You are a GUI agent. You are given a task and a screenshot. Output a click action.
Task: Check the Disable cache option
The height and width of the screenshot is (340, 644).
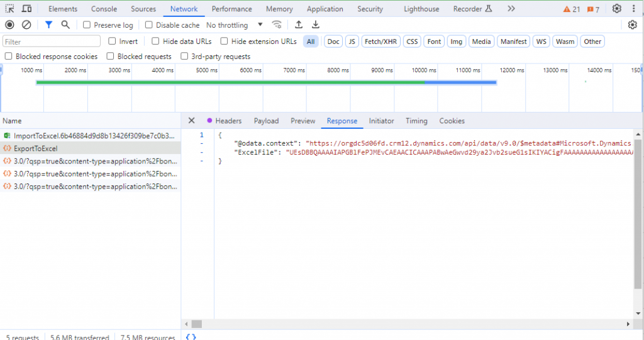coord(148,25)
